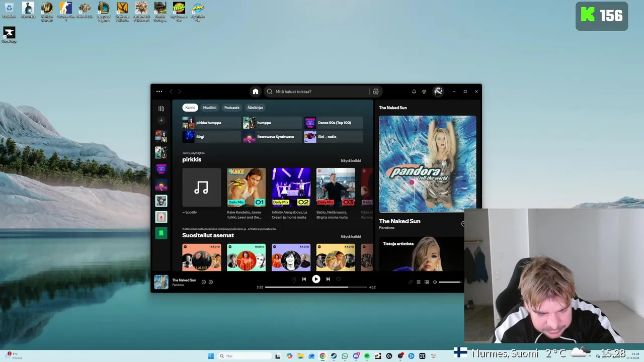Click Näytä kaikki next to pirkkis
644x362 pixels.
coord(351,161)
